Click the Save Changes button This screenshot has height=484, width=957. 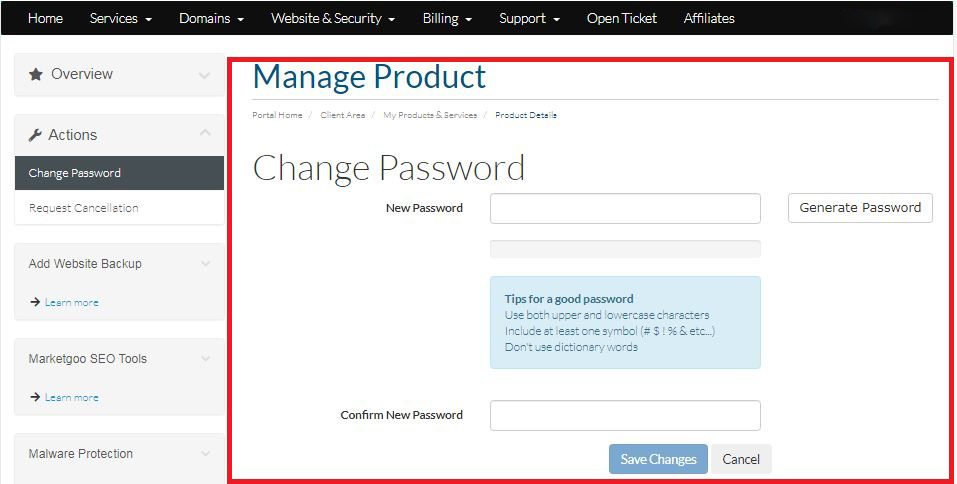pyautogui.click(x=658, y=459)
